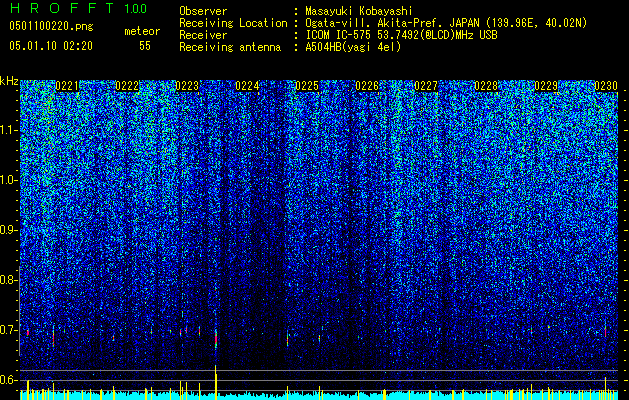Click observer name Masayuki Kobayashi

click(359, 12)
